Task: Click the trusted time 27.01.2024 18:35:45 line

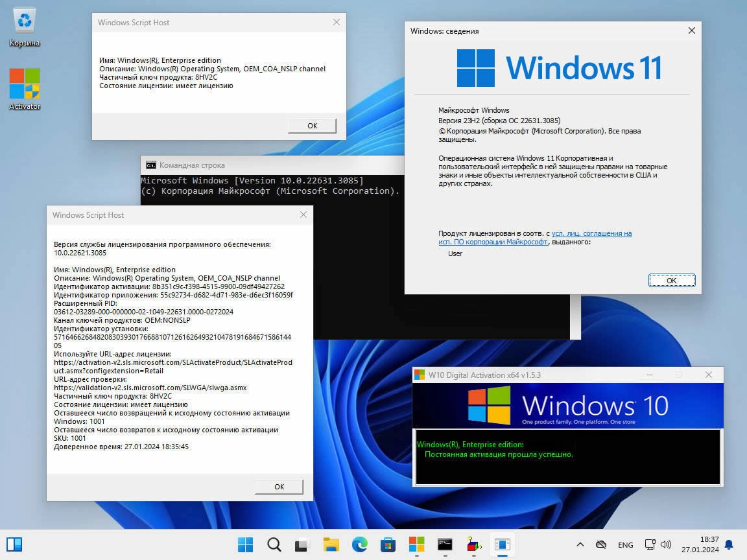Action: [x=121, y=447]
